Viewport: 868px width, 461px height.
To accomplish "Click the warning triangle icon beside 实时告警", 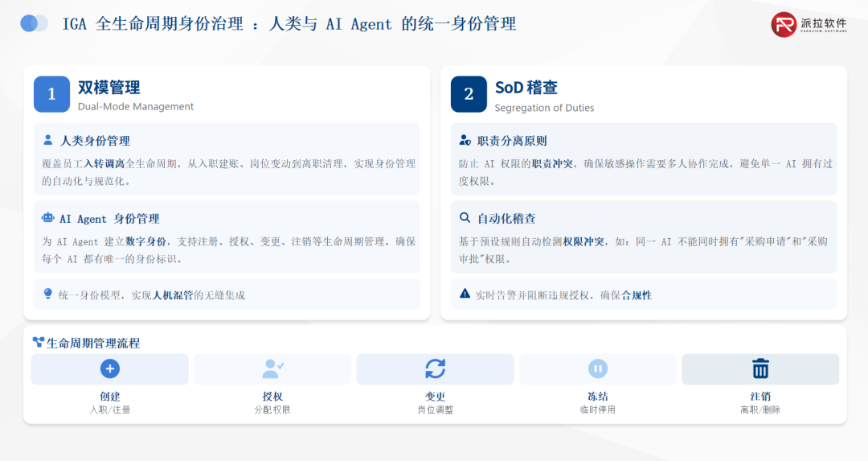I will tap(465, 294).
